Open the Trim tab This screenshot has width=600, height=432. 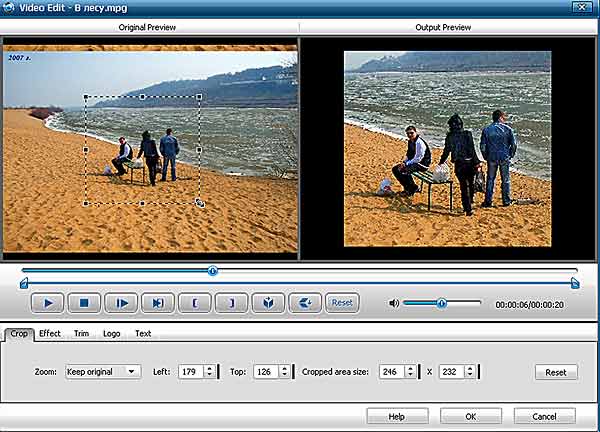[81, 333]
